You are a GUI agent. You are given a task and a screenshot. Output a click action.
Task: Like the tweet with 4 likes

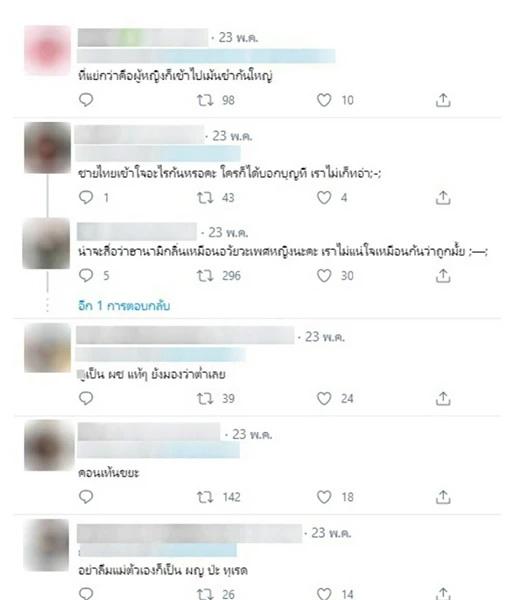click(x=324, y=198)
